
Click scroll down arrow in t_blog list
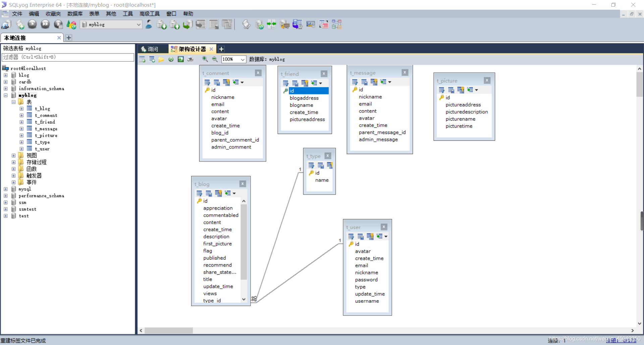pyautogui.click(x=244, y=299)
